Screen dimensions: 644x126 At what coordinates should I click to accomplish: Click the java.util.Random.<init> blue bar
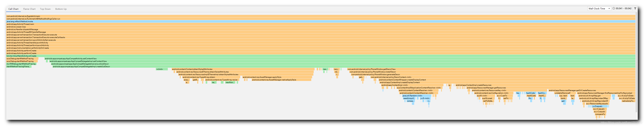coord(416,96)
